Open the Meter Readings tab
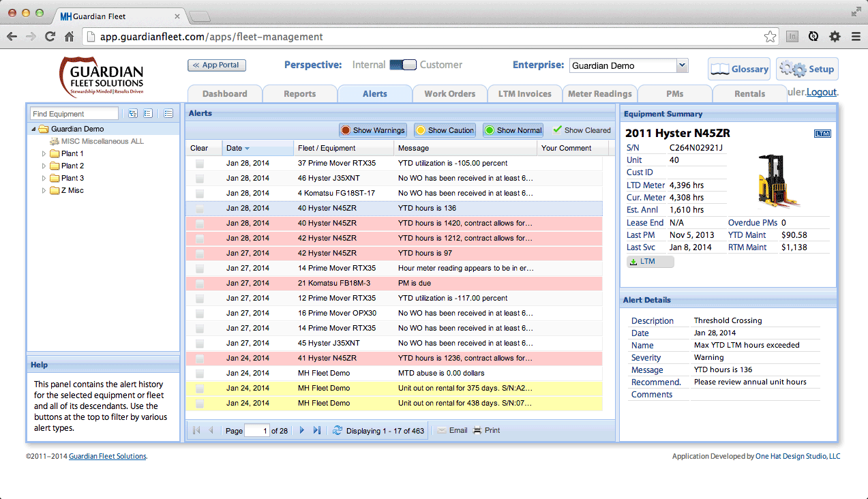868x499 pixels. coord(600,93)
